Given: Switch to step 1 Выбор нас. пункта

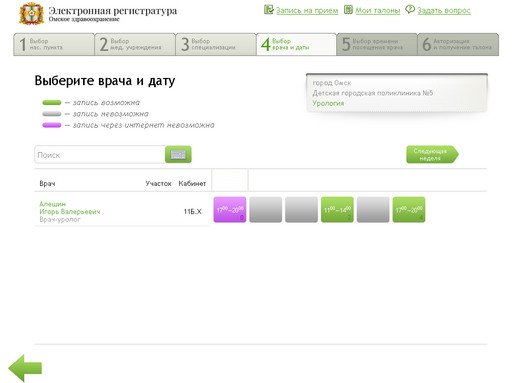Looking at the screenshot, I should coord(54,44).
